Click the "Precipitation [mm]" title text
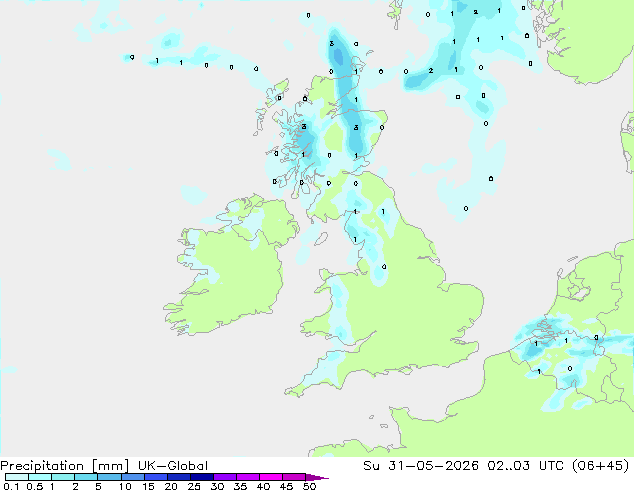The width and height of the screenshot is (634, 490). click(65, 466)
